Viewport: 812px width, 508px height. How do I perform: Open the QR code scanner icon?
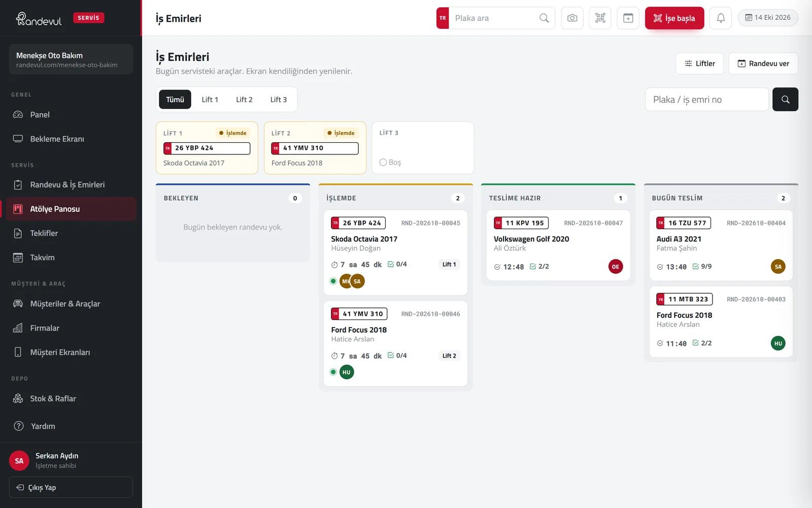600,18
